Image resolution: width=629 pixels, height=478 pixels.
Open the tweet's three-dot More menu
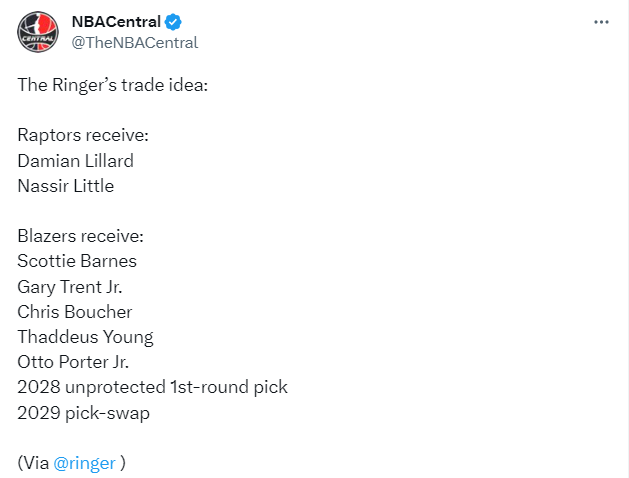[x=601, y=22]
